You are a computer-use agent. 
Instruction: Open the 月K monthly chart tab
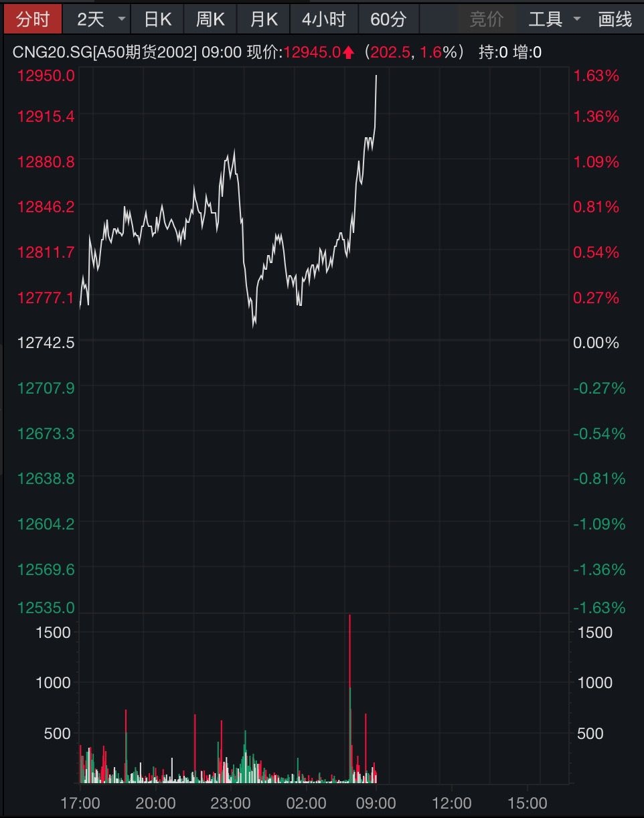[263, 19]
